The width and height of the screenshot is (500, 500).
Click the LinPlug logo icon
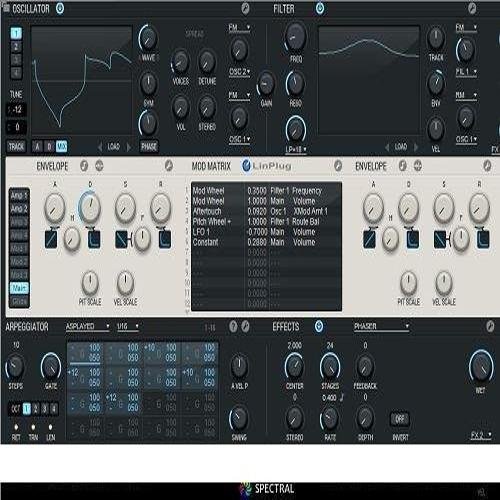point(246,166)
